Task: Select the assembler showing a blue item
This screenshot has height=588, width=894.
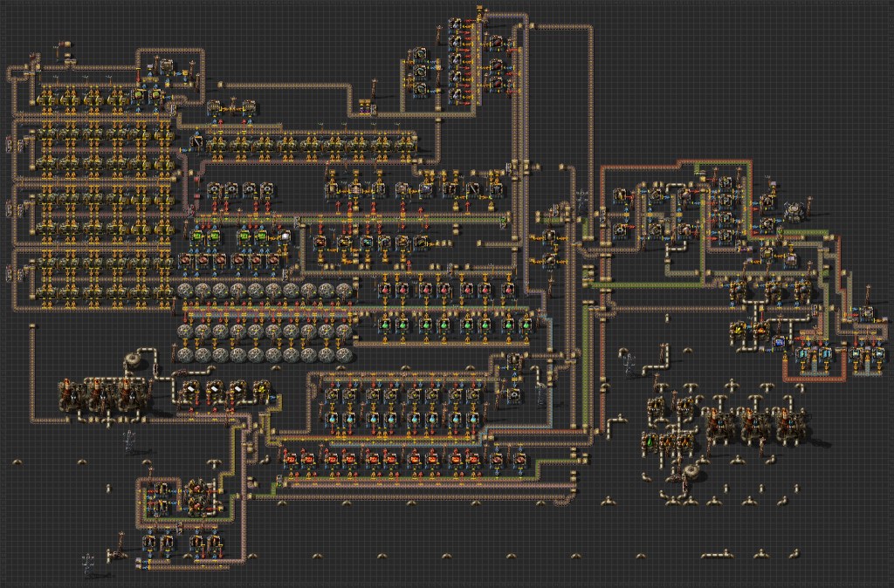Action: coord(780,342)
